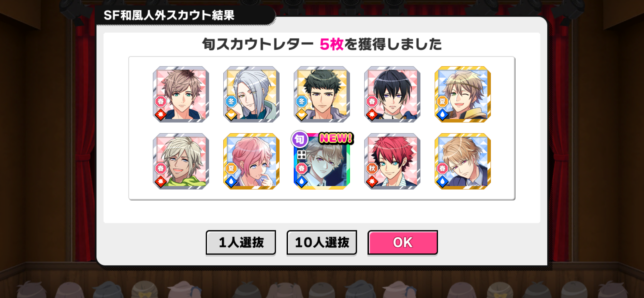Click the purple 旬 badge icon
Viewport: 644px width, 298px height.
(300, 139)
